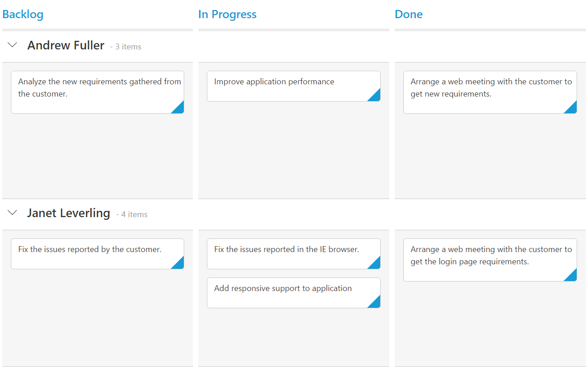This screenshot has height=369, width=588.
Task: Click blue corner tag on 'Analyze the new requirements' card
Action: (179, 109)
